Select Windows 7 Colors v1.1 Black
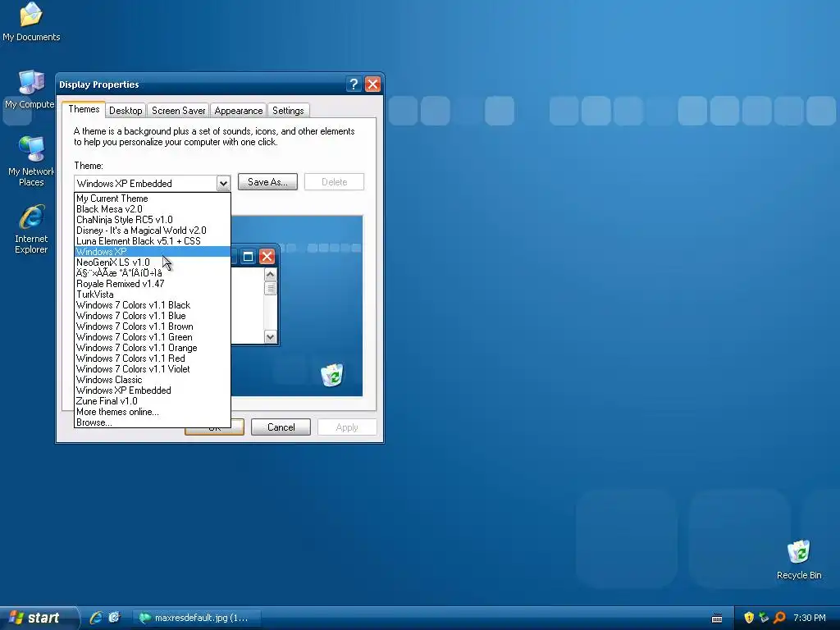The image size is (840, 630). (x=153, y=305)
